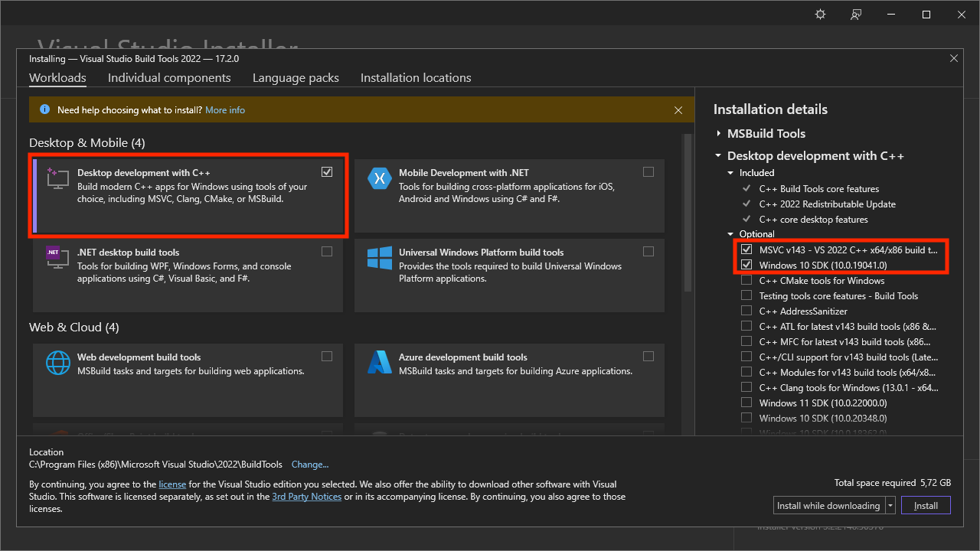Click the send feedback icon in title bar
The image size is (980, 551).
[855, 14]
